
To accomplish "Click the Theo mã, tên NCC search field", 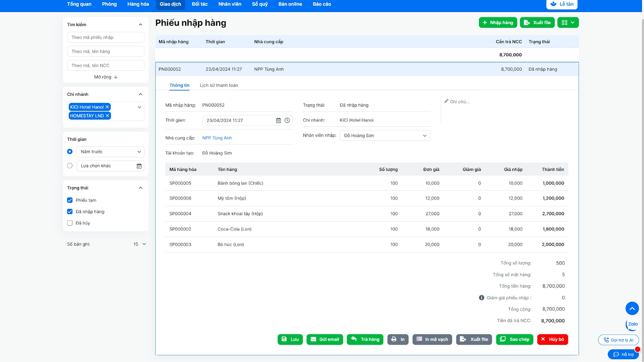I will (106, 66).
